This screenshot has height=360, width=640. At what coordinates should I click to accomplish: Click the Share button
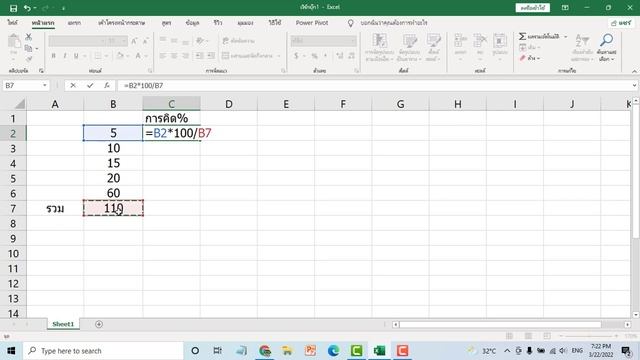point(621,23)
